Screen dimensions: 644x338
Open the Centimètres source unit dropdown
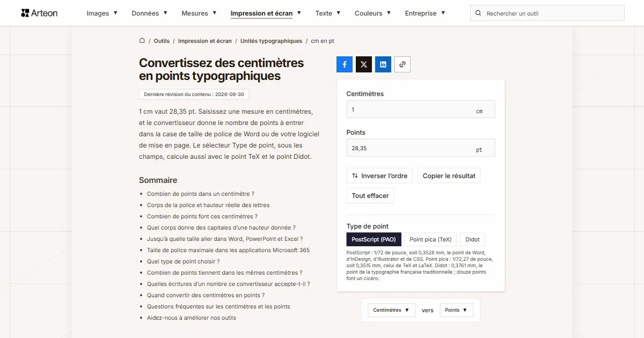391,310
